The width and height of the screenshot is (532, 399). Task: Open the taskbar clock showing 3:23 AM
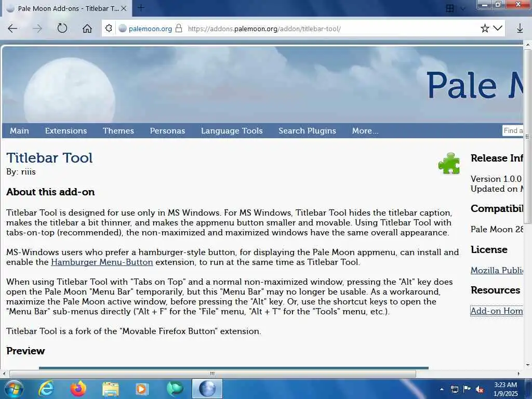(506, 389)
